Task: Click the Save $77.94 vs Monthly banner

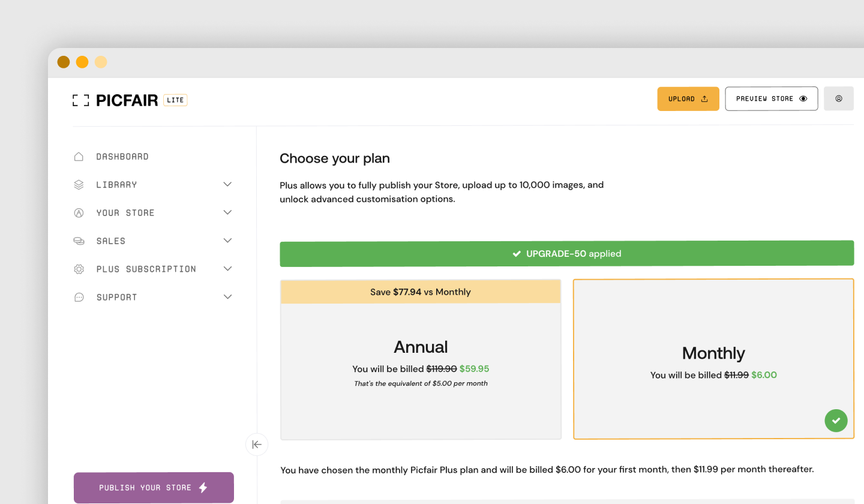Action: click(421, 292)
